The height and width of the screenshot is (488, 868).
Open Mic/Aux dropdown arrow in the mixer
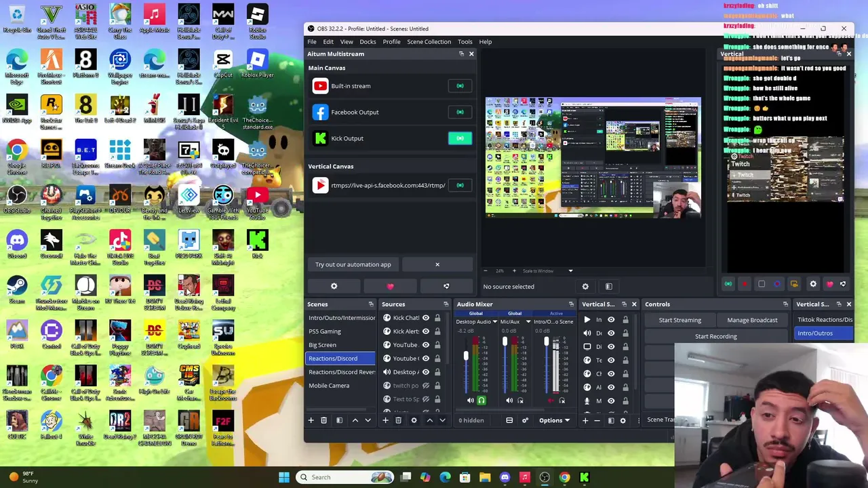click(x=528, y=322)
